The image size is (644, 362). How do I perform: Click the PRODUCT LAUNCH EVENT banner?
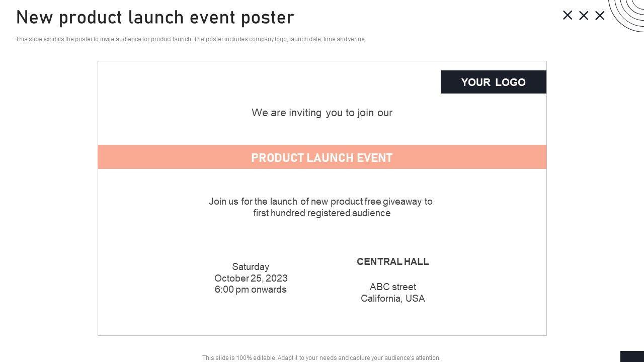322,157
